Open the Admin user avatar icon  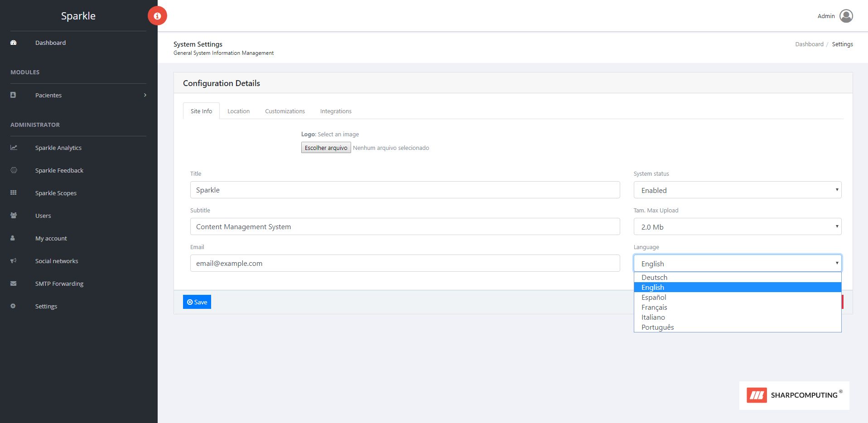[x=846, y=16]
